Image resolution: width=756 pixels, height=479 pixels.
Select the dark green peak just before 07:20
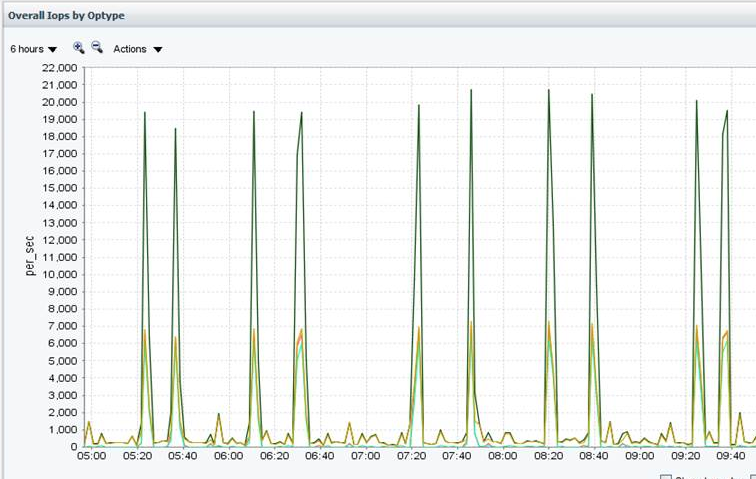[419, 105]
